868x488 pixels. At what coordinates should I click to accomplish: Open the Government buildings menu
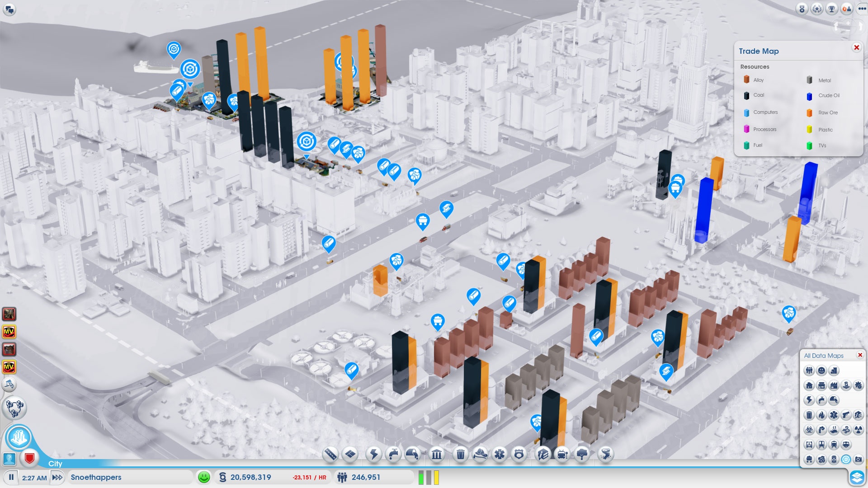[x=437, y=454]
